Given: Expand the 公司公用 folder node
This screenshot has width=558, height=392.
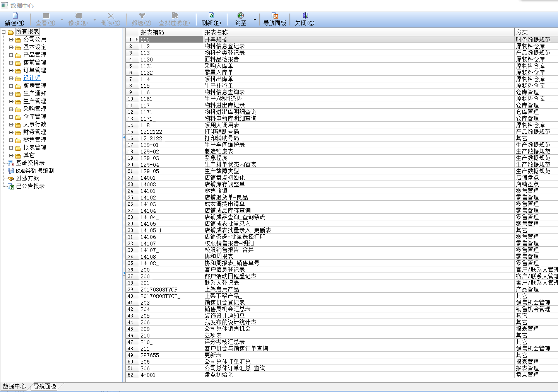Looking at the screenshot, I should pyautogui.click(x=11, y=39).
